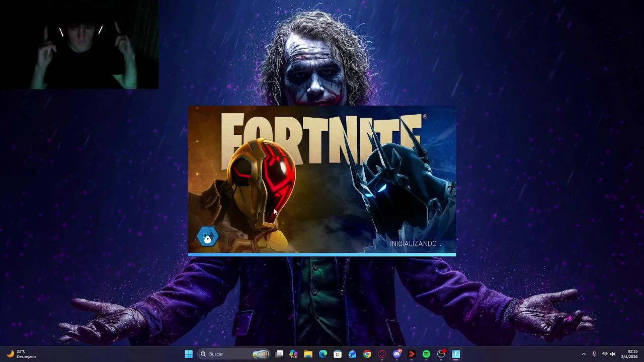Launch Microsoft 365 Copilot taskbar icon
644x362 pixels.
293,354
